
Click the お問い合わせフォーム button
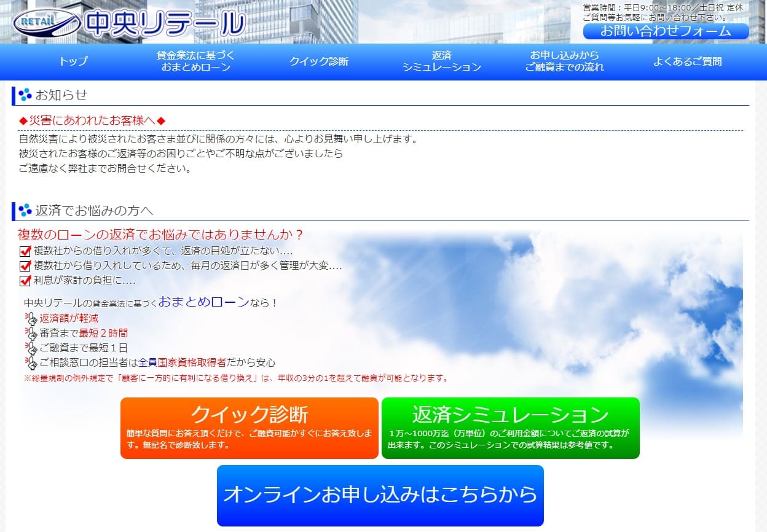(x=666, y=31)
